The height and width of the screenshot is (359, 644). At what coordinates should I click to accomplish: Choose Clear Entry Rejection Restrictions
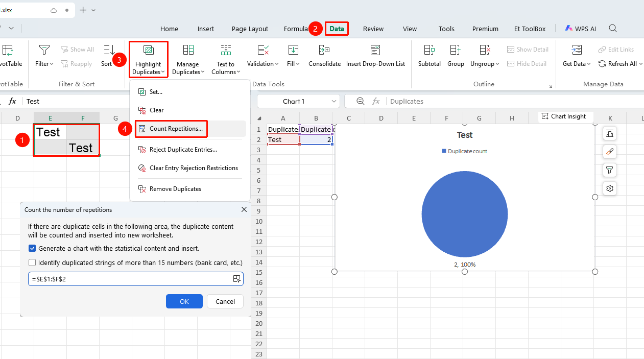click(190, 168)
